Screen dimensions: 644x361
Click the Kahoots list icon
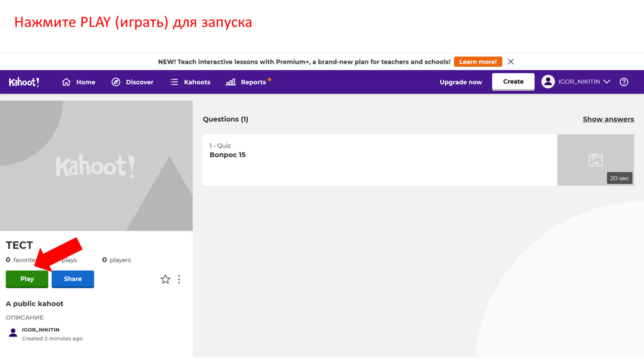coord(174,82)
